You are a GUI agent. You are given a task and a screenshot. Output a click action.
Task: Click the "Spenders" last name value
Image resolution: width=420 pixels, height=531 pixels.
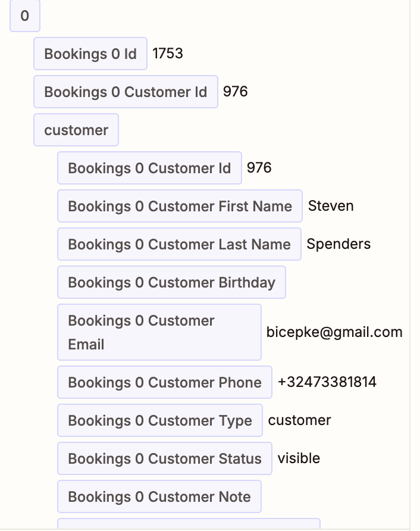pos(338,244)
